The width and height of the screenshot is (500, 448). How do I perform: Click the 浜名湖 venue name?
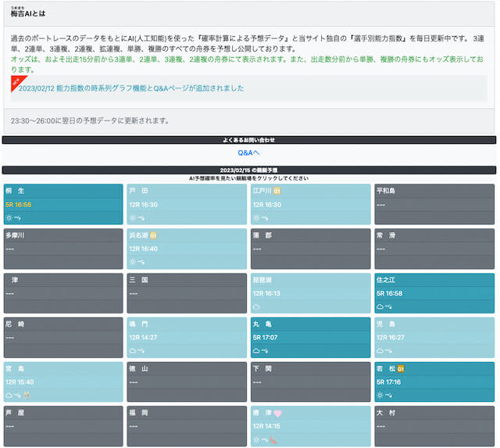click(x=139, y=235)
